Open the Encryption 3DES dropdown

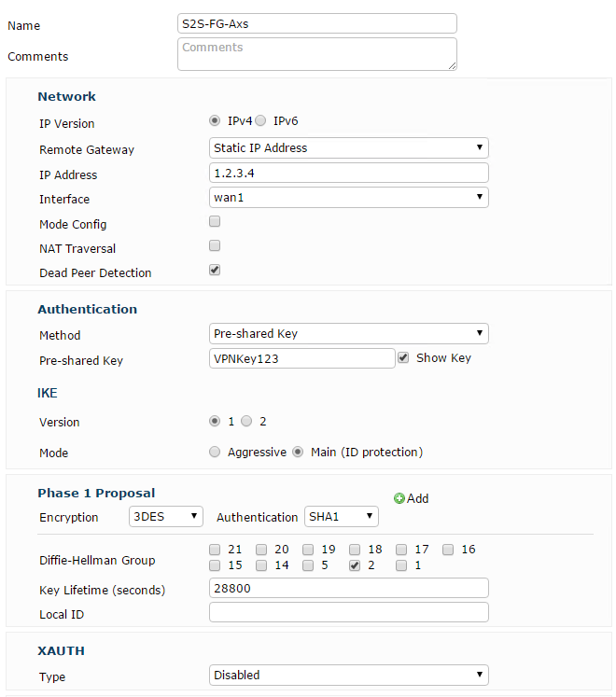pyautogui.click(x=166, y=517)
